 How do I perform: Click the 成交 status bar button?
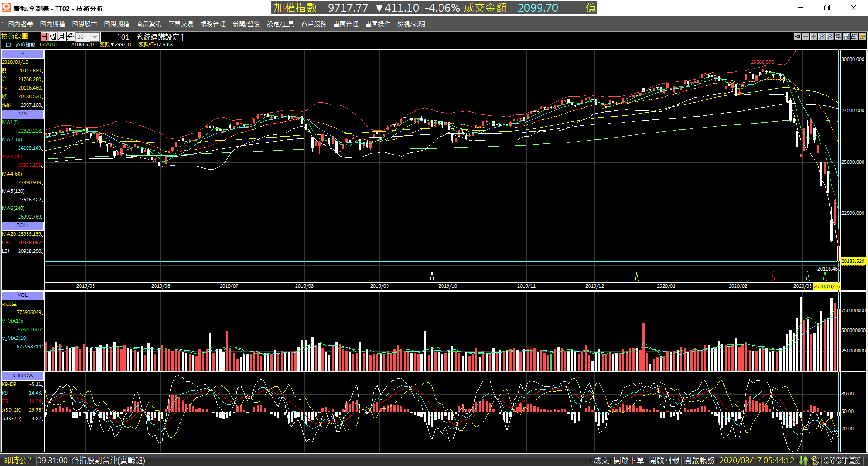(x=601, y=461)
